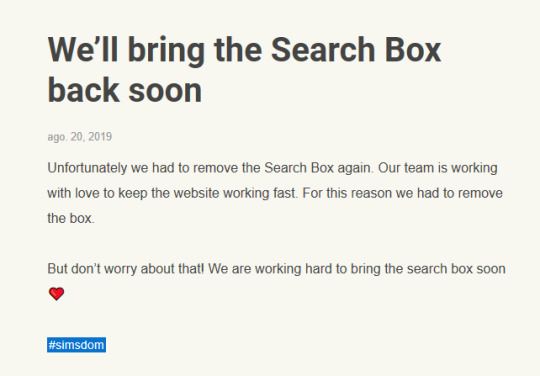The width and height of the screenshot is (540, 376).
Task: Click the 'ago. 20, 2019' post date
Action: coord(80,137)
